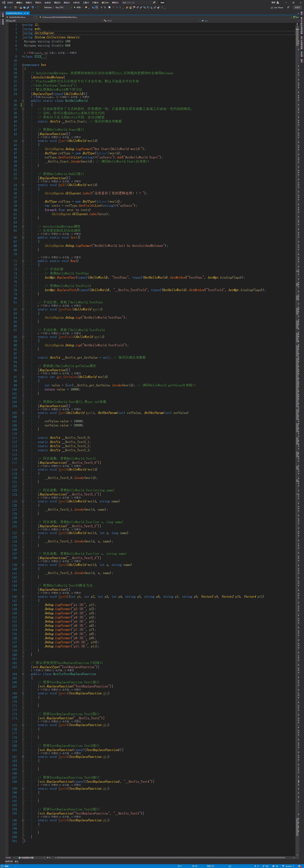
Task: Expand the collapsed class XXXX region
Action: 23,57
